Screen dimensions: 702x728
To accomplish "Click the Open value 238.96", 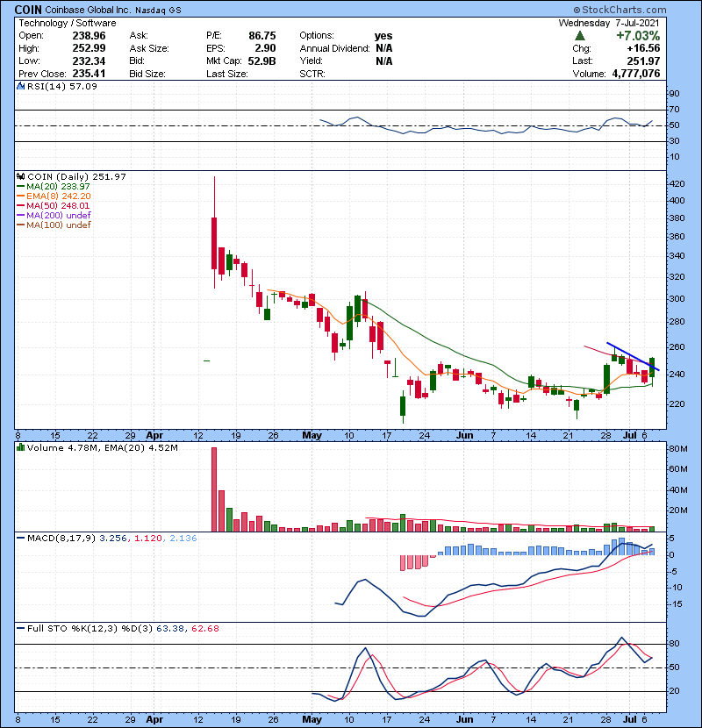I will click(x=89, y=36).
